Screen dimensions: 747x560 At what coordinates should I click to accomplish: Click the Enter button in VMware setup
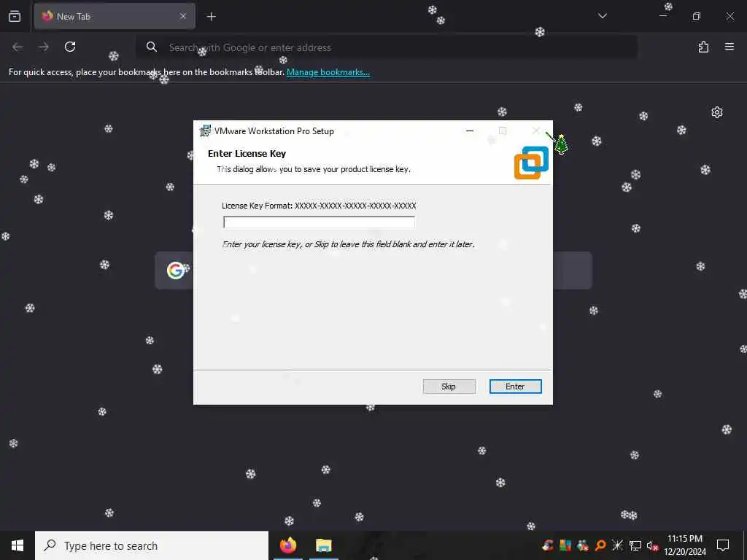tap(515, 386)
